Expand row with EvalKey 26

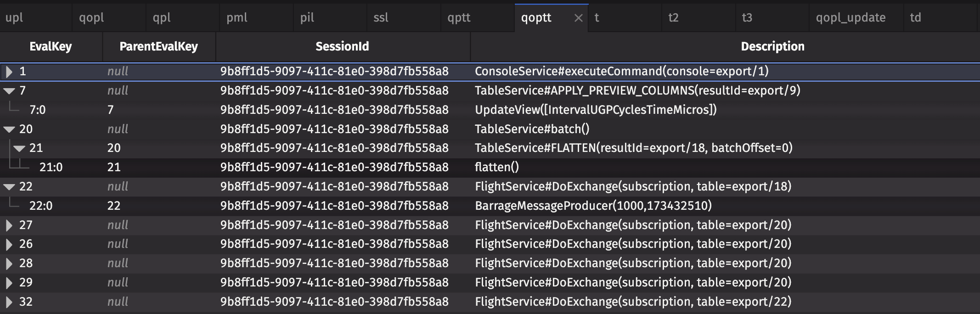pos(9,244)
